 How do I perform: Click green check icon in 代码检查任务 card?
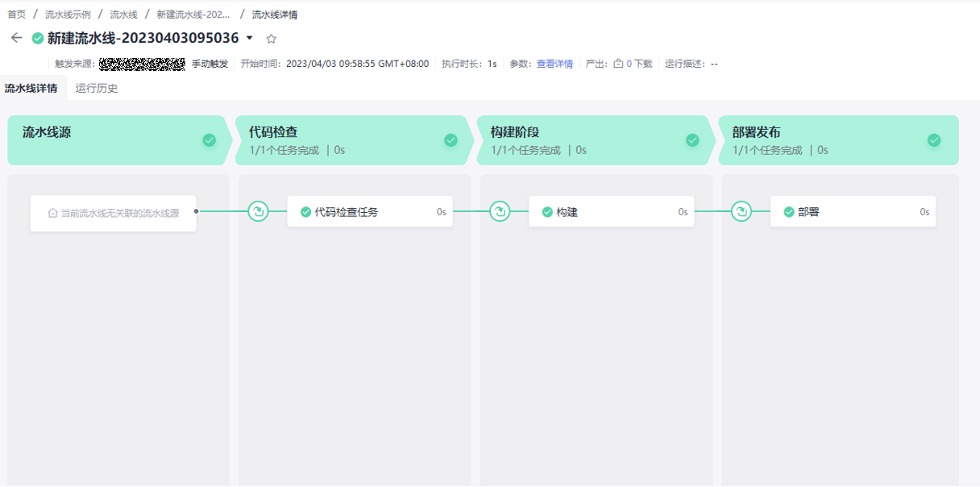pos(305,212)
